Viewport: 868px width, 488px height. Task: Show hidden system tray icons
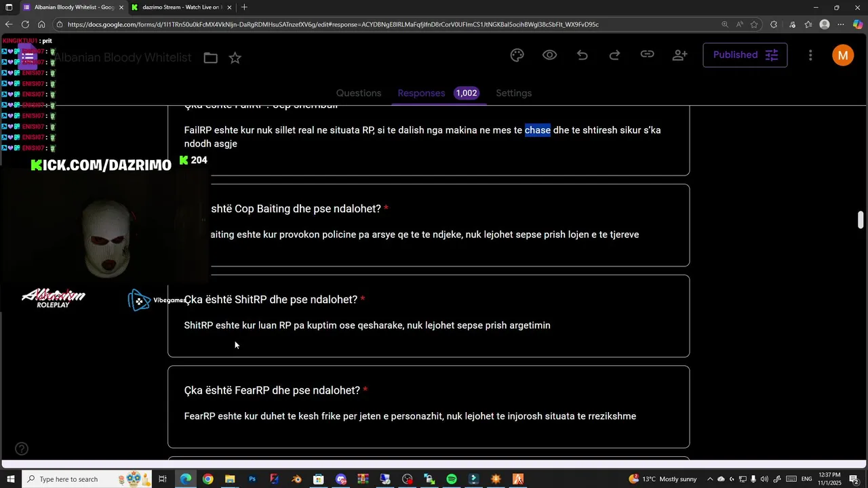coord(709,479)
